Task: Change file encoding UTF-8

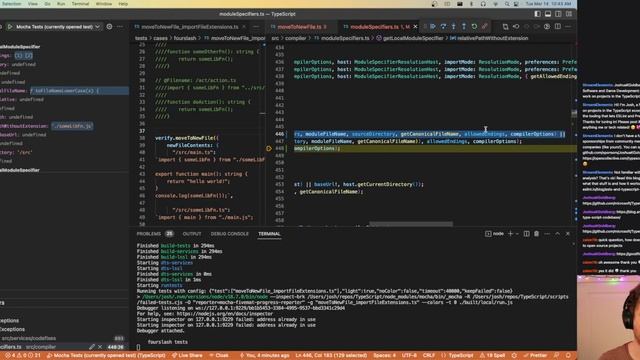Action: point(409,356)
